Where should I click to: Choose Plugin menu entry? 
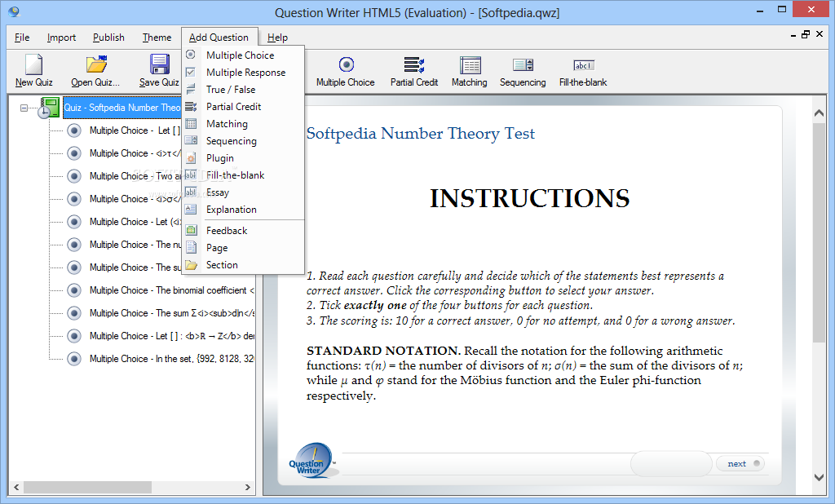click(x=243, y=157)
